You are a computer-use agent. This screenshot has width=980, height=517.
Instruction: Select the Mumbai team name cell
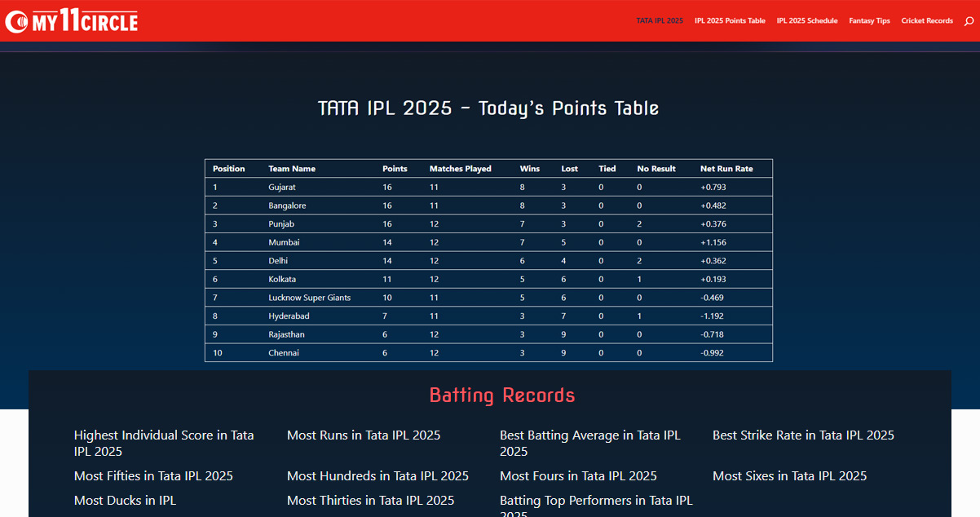(x=284, y=242)
